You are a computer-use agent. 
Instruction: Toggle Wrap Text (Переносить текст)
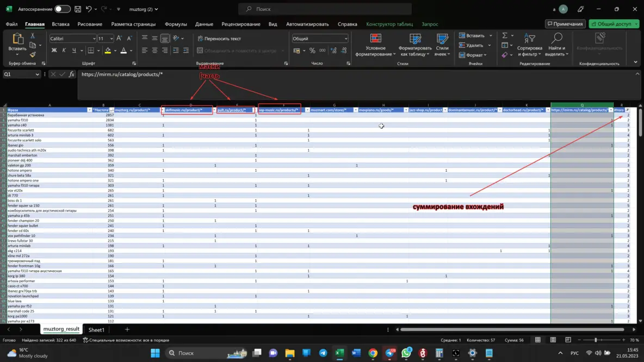coord(219,39)
